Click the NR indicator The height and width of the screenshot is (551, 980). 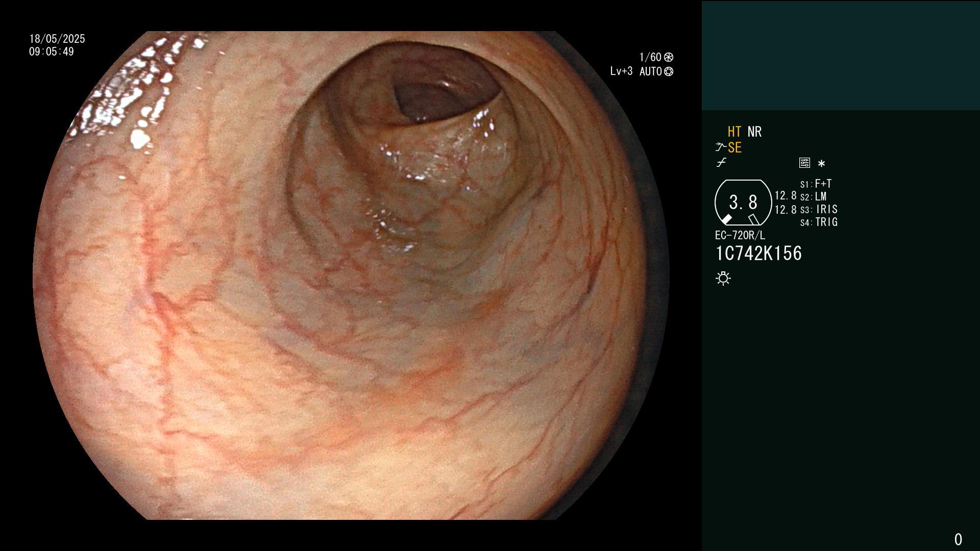(x=754, y=132)
